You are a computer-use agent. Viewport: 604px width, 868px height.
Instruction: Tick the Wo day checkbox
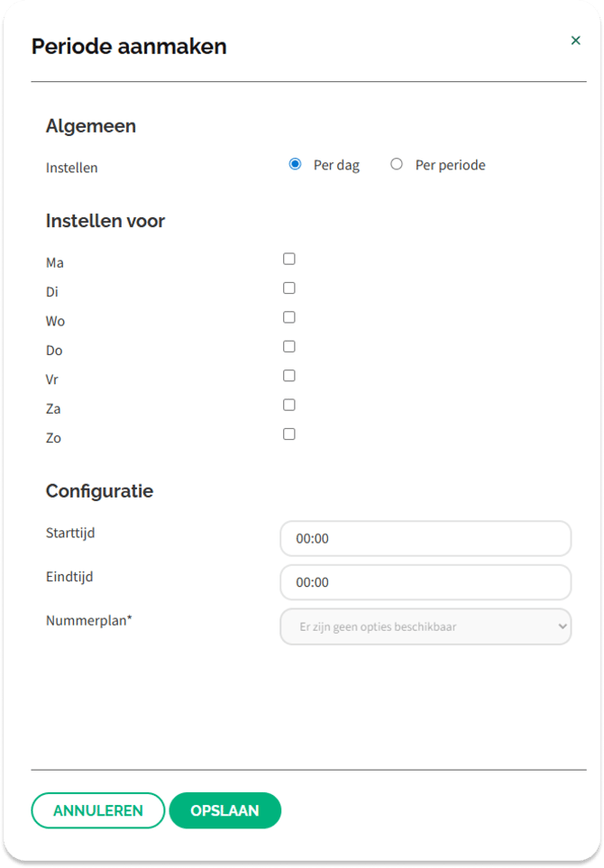(289, 317)
